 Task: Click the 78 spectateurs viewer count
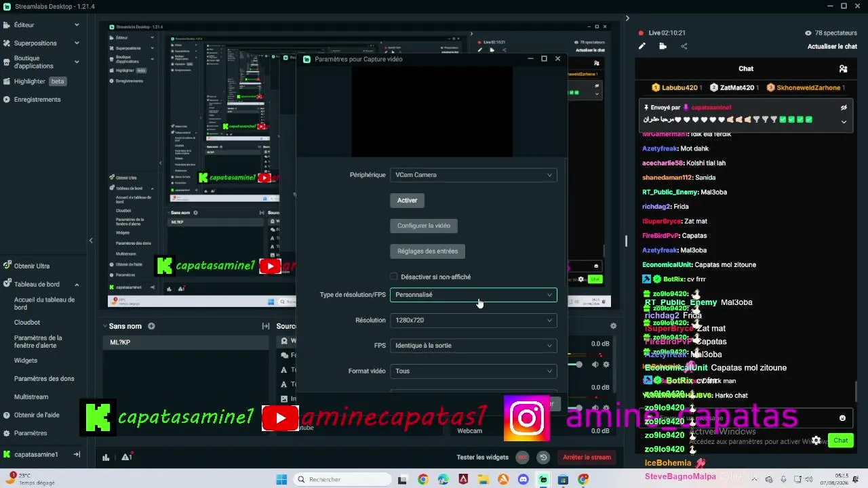coord(831,33)
